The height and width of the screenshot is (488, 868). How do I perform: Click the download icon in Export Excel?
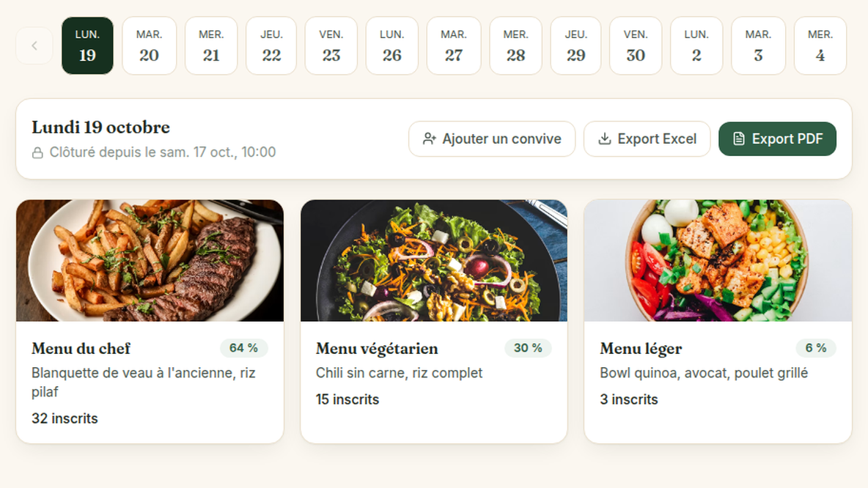605,139
